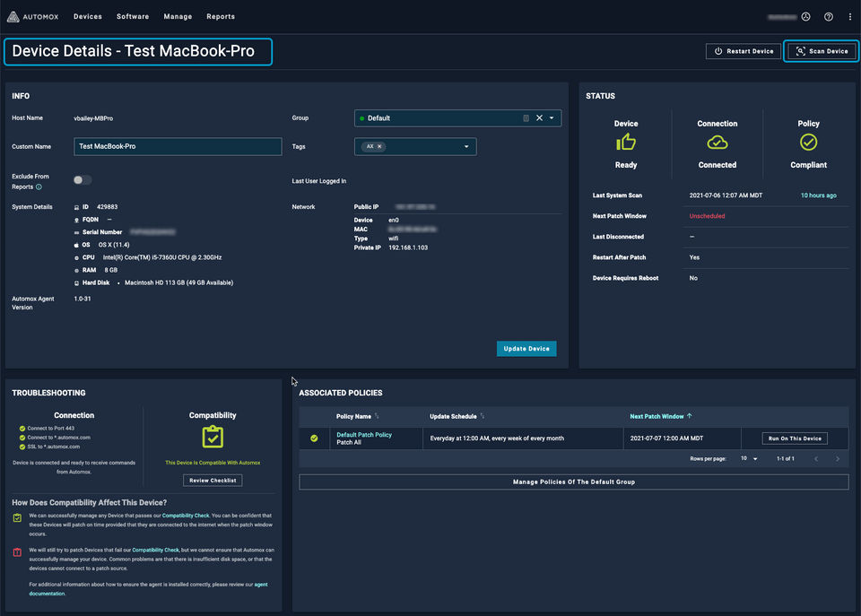Open the Devices menu

point(87,16)
